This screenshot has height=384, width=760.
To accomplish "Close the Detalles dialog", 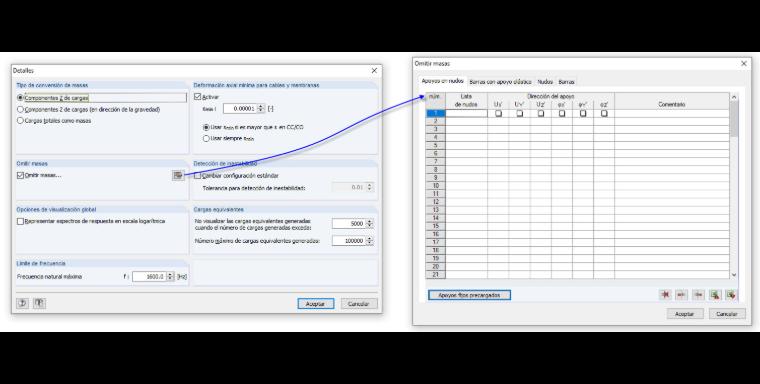I will [x=374, y=71].
